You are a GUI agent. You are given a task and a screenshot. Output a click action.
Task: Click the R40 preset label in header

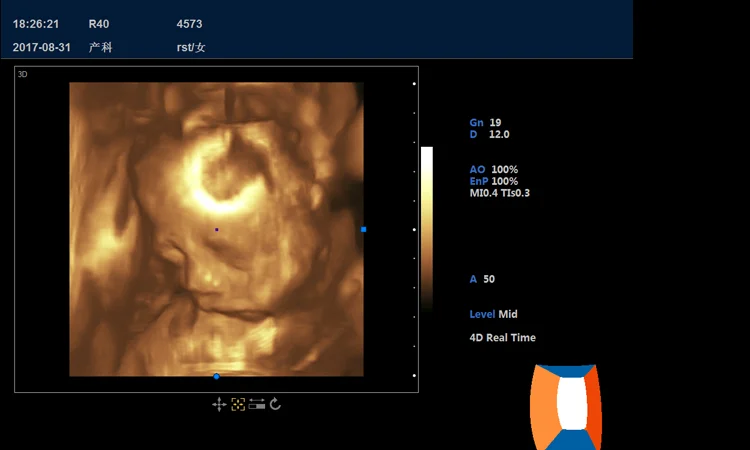(x=99, y=23)
